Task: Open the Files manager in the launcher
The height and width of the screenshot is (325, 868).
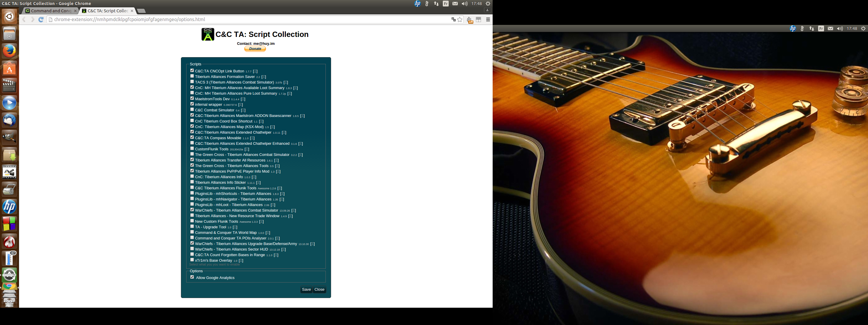Action: pyautogui.click(x=9, y=33)
